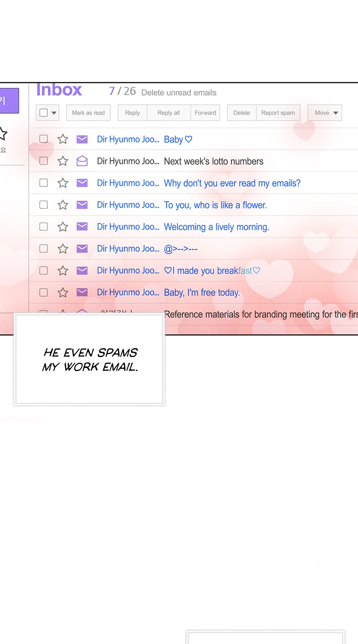Click the Forward toolbar button
The height and width of the screenshot is (644, 358).
[205, 113]
